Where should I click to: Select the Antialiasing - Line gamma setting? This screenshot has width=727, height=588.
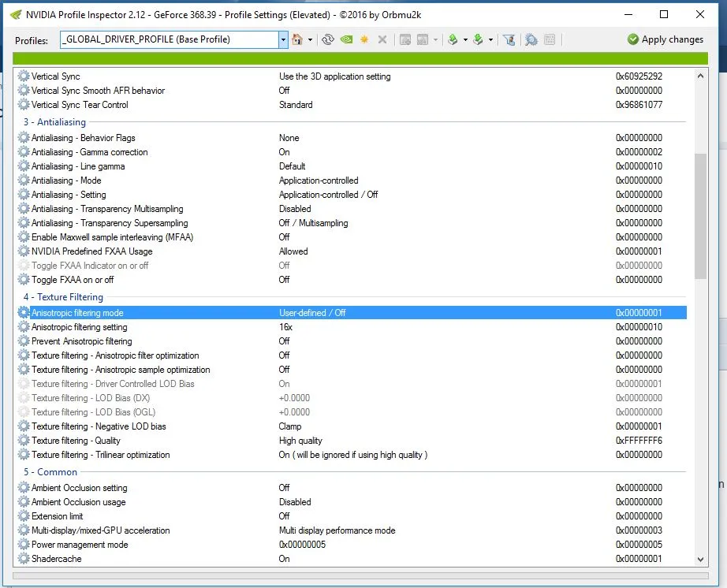click(352, 166)
